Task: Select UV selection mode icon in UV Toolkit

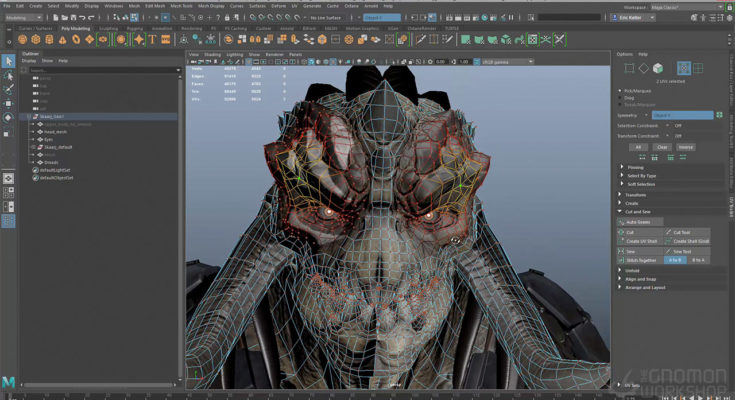Action: tap(683, 68)
